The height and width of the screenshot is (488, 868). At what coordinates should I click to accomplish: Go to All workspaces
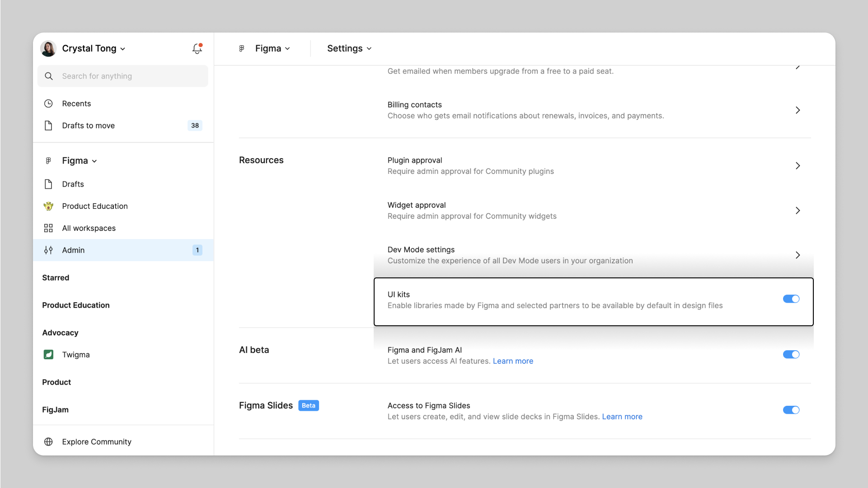(x=123, y=228)
